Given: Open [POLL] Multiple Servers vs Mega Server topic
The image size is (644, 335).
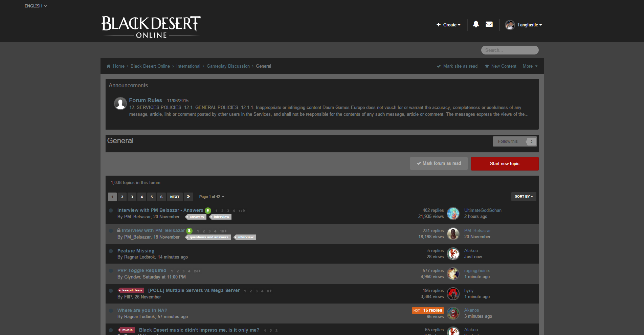Looking at the screenshot, I should (194, 290).
